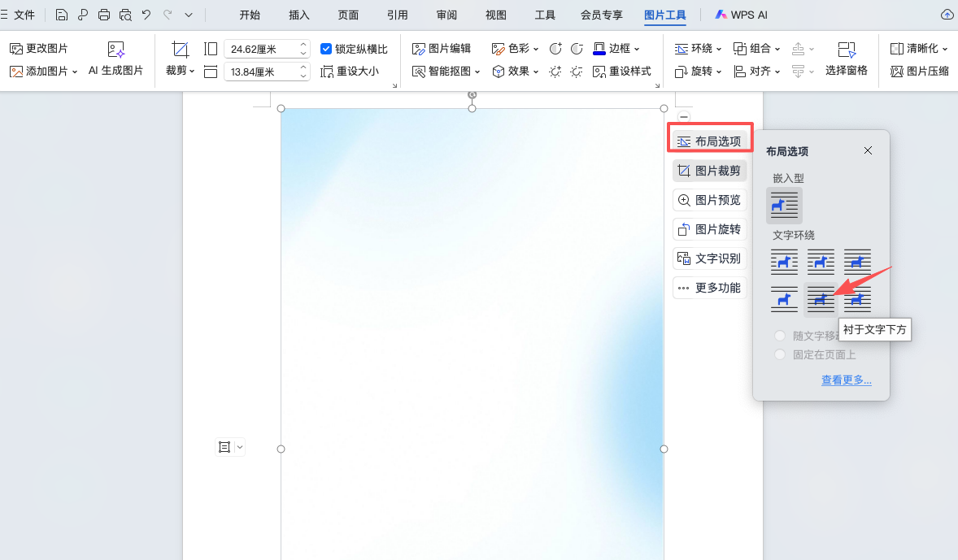The height and width of the screenshot is (560, 958).
Task: Click the Undo arrow icon
Action: (x=146, y=15)
